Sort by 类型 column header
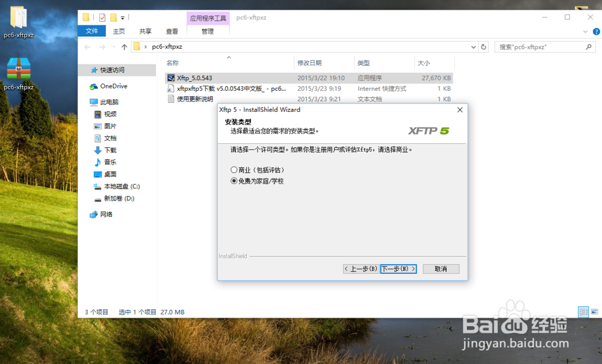 [364, 63]
